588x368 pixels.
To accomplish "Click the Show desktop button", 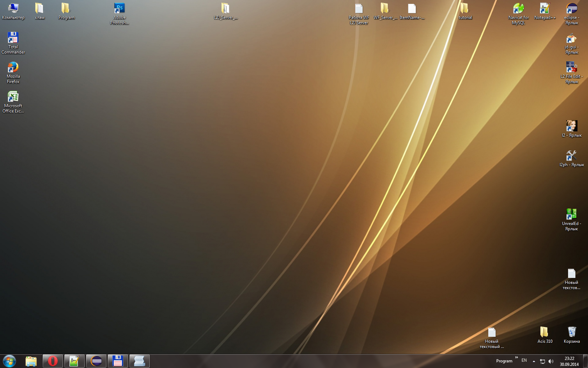I will [585, 361].
